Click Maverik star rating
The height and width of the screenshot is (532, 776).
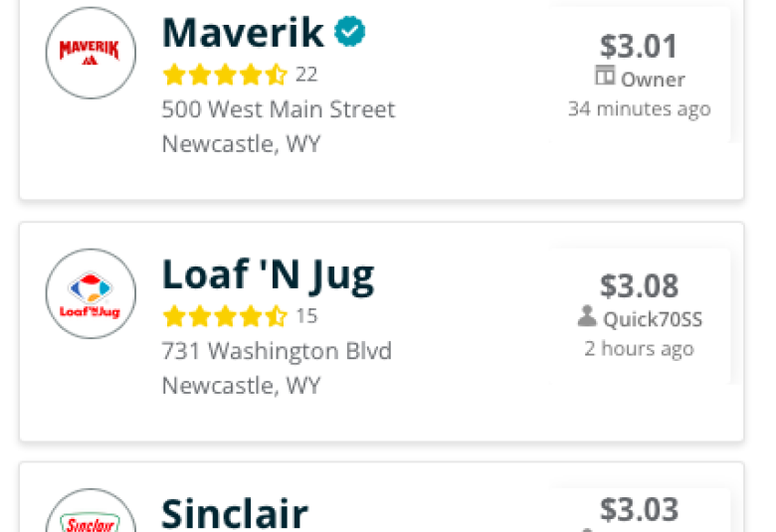(225, 75)
